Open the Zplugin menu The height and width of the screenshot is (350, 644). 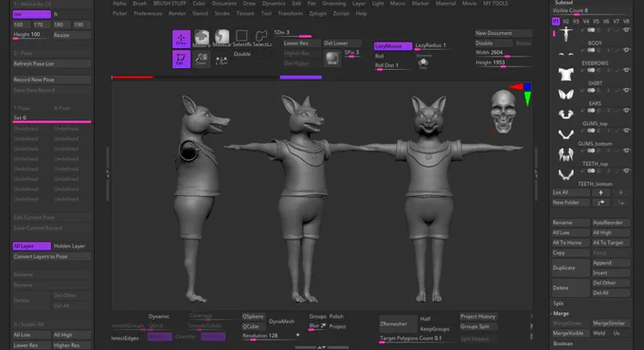point(318,13)
